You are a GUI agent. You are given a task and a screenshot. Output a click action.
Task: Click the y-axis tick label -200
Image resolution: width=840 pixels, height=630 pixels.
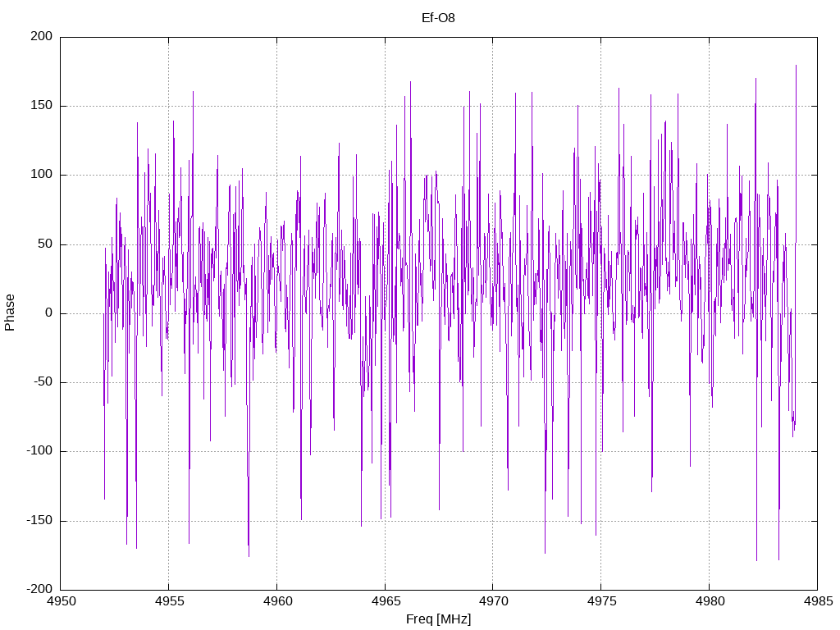(x=39, y=589)
